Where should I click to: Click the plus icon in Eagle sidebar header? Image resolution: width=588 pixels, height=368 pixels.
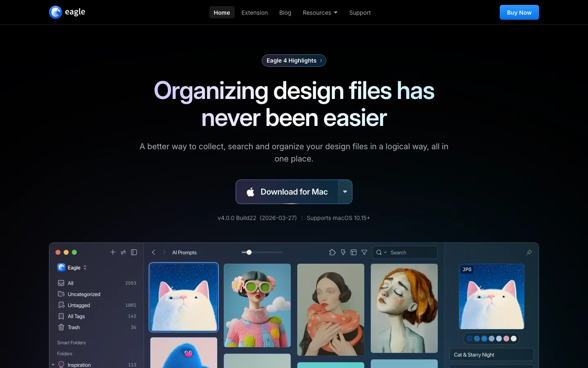(x=113, y=252)
